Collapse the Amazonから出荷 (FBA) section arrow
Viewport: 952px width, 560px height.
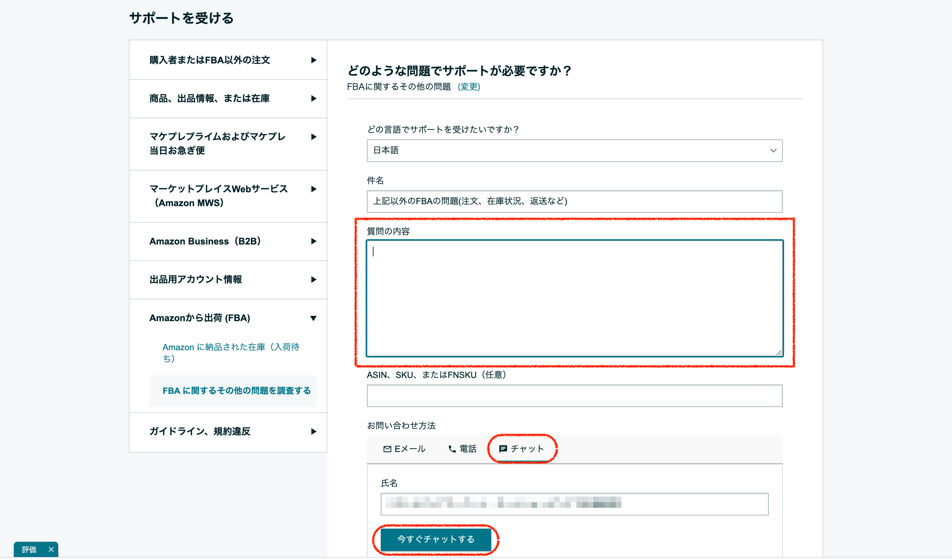coord(314,319)
